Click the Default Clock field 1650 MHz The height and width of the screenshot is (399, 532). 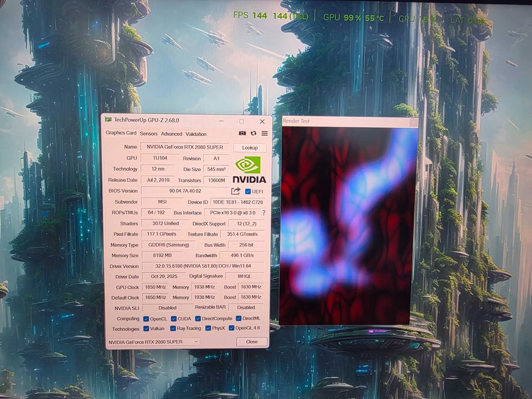tap(156, 297)
